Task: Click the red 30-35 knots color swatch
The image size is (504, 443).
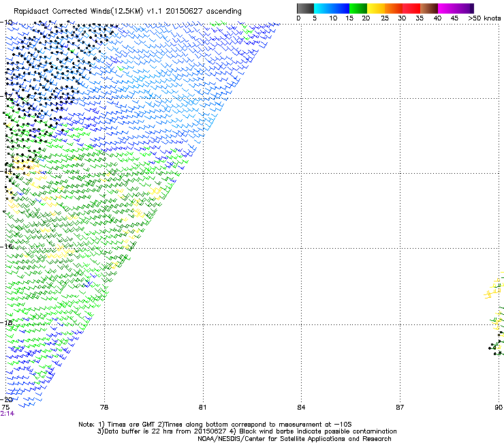Action: click(411, 8)
